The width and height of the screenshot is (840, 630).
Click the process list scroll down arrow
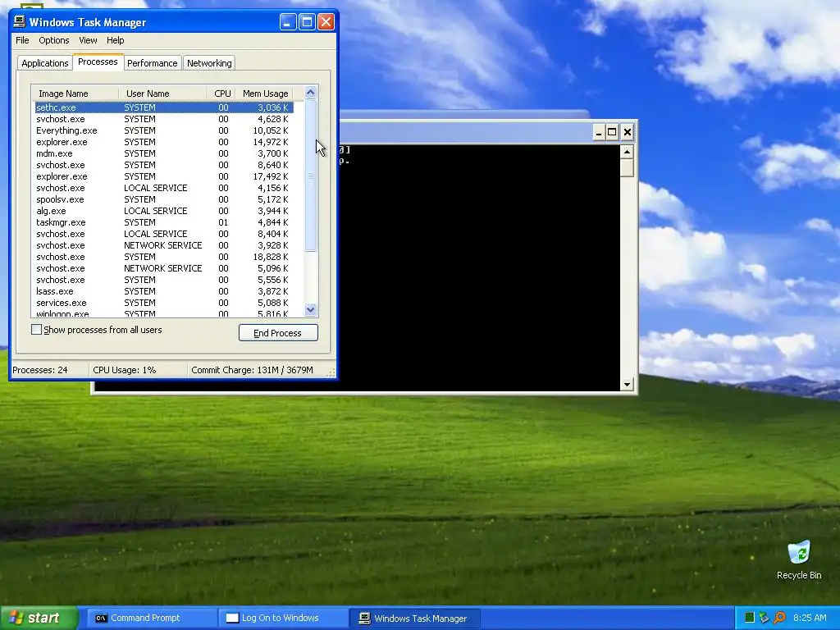point(310,309)
